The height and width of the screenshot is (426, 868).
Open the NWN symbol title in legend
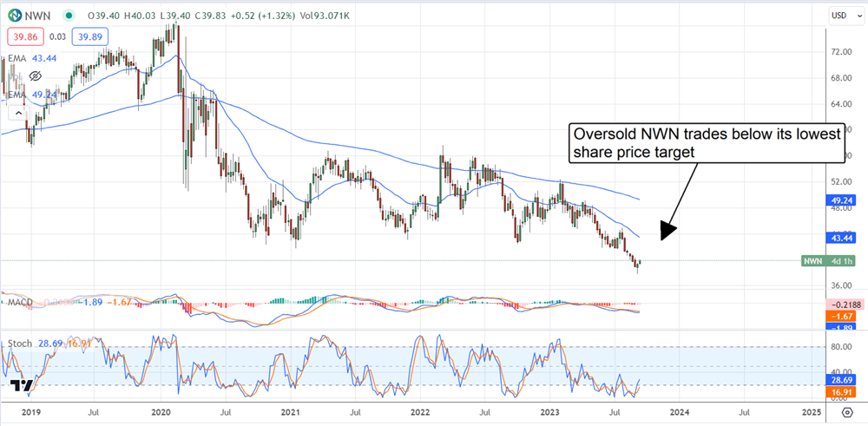click(37, 15)
